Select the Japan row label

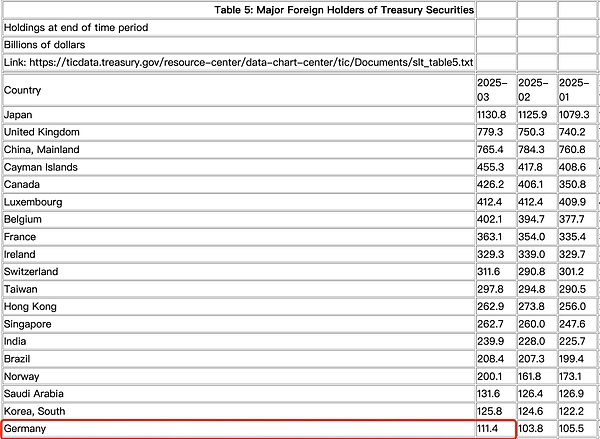[x=19, y=115]
